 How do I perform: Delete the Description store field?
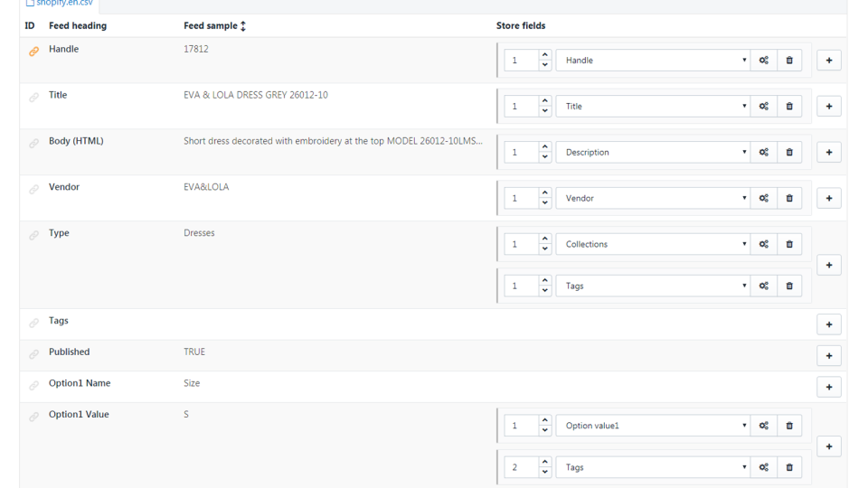click(789, 152)
